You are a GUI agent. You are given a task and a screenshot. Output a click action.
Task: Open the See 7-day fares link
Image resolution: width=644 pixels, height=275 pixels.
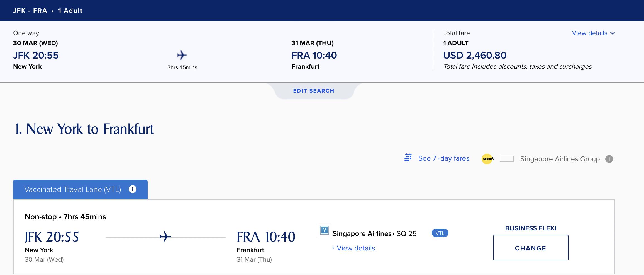(x=444, y=158)
